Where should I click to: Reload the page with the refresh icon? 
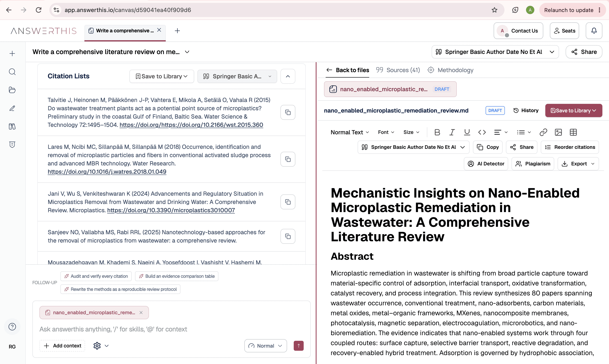(x=39, y=10)
